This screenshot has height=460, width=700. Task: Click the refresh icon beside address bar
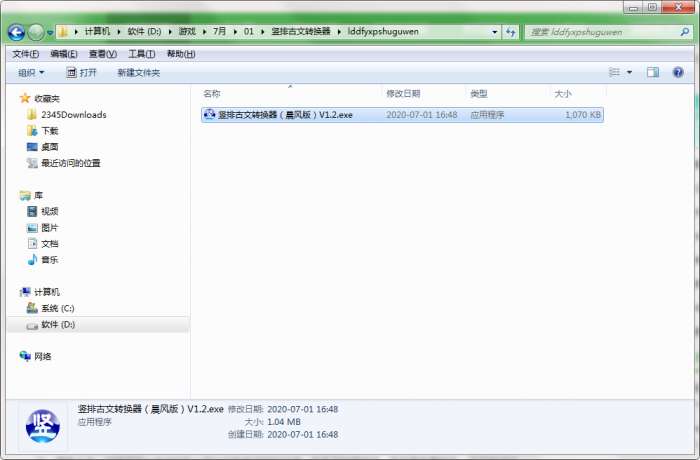tap(510, 32)
